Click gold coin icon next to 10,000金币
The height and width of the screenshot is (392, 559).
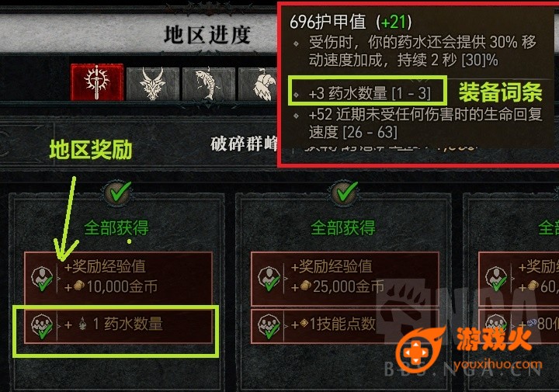[x=79, y=286]
